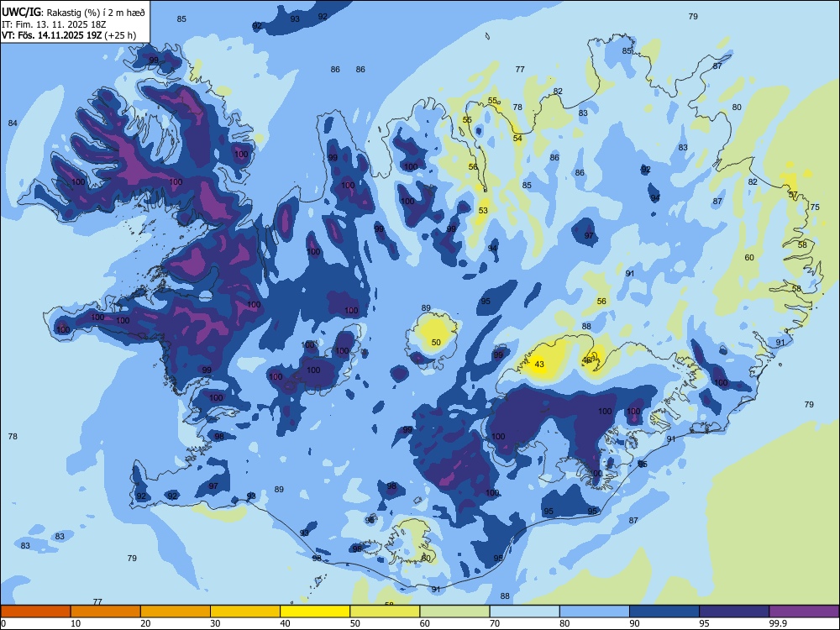This screenshot has width=840, height=630.
Task: Select the 30–40% amber legend swatch
Action: [x=245, y=612]
